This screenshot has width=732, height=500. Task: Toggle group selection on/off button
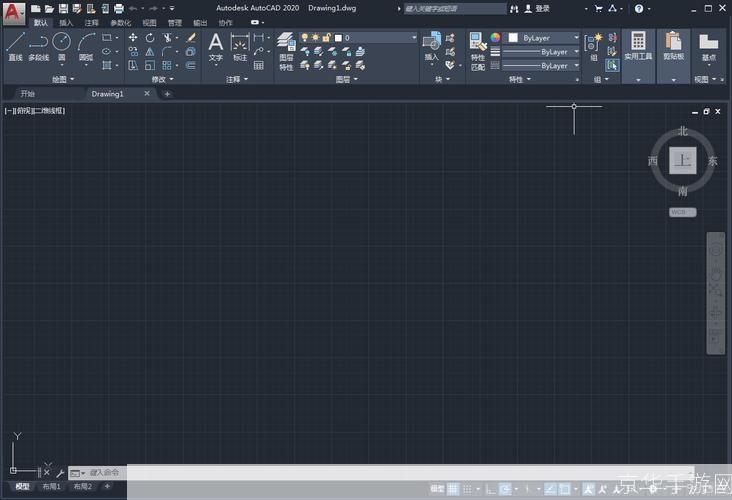(612, 65)
